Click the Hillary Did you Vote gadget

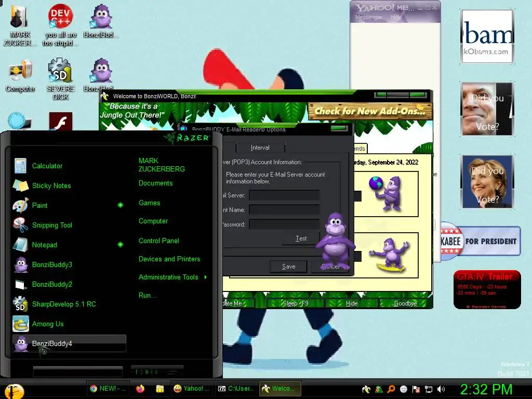487,182
